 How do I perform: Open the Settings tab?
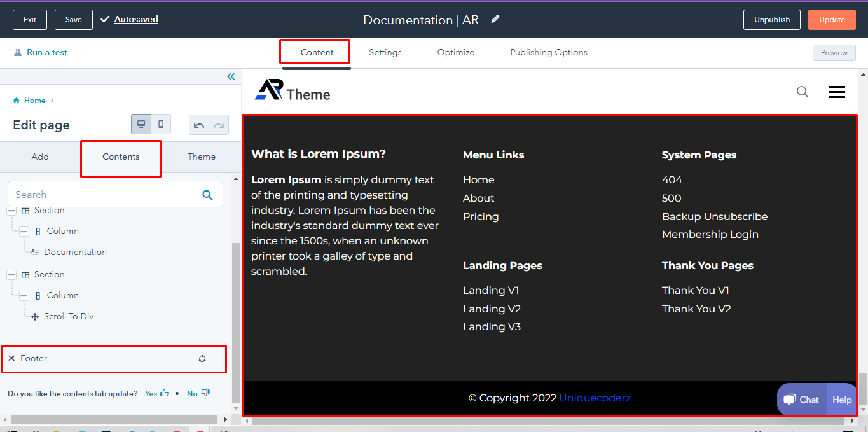coord(385,52)
